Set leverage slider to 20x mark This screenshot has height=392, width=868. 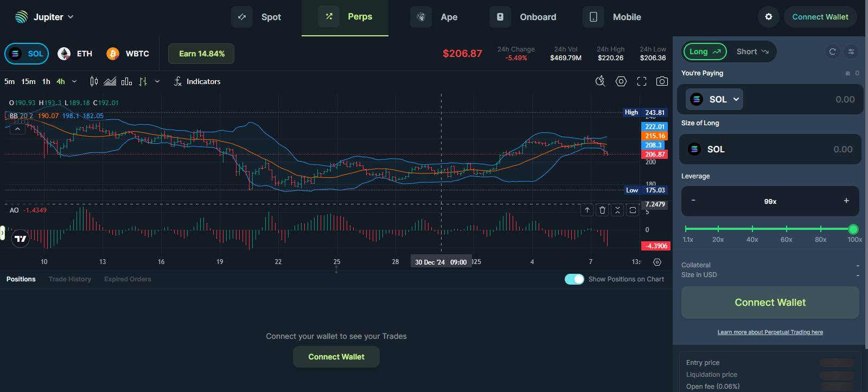718,229
